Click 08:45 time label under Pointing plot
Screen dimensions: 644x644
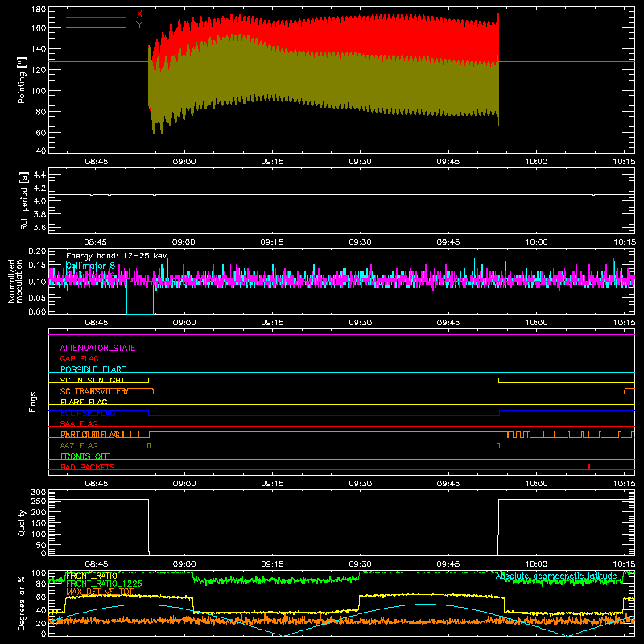[x=97, y=162]
